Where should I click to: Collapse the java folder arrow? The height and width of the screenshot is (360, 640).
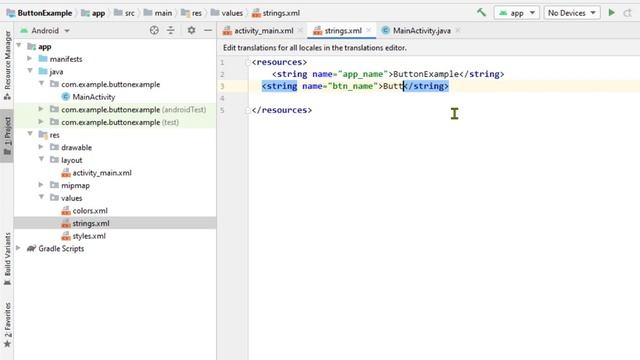pos(30,71)
